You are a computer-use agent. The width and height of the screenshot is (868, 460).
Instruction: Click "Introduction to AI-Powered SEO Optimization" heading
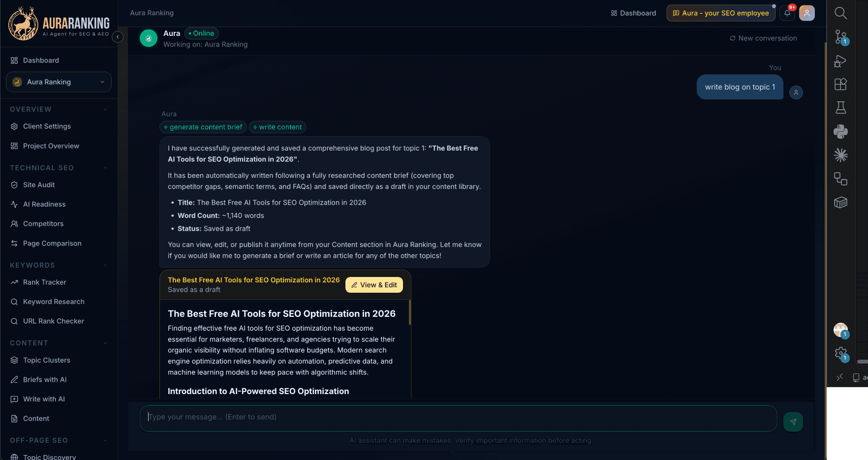point(258,392)
